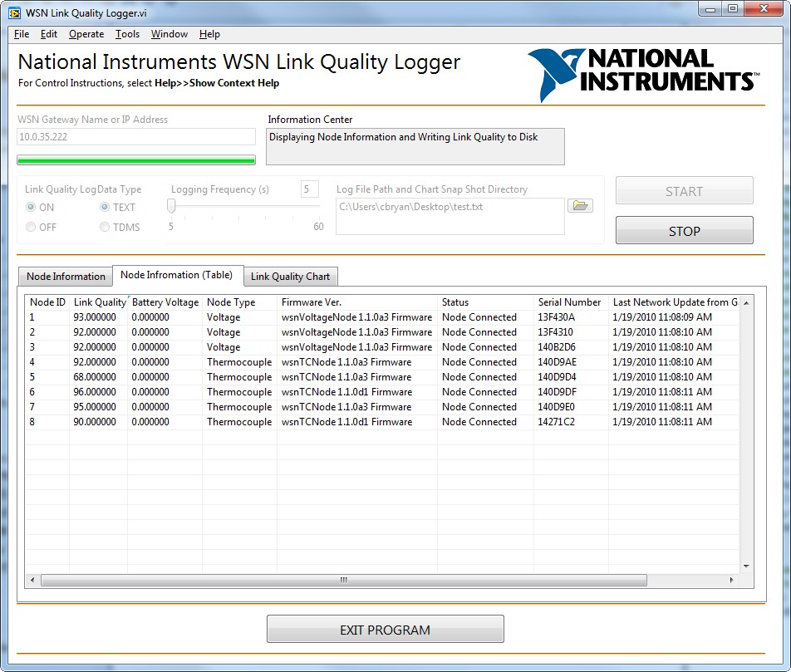Open the Window menu

coord(169,34)
